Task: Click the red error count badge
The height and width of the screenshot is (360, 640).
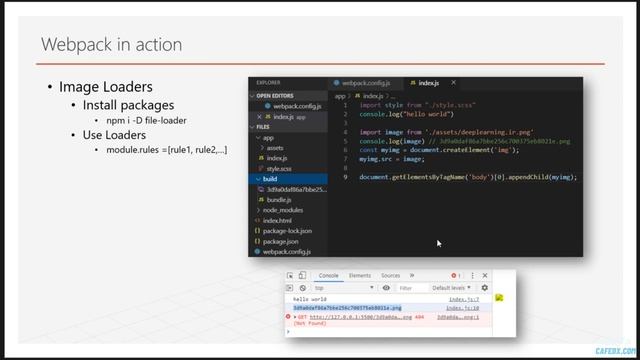Action: coord(456,276)
